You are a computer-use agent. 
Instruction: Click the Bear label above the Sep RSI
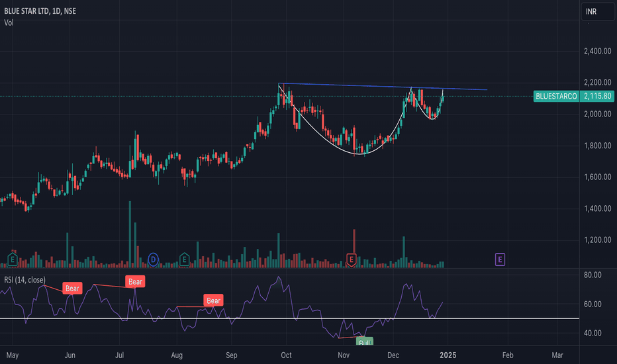[213, 300]
